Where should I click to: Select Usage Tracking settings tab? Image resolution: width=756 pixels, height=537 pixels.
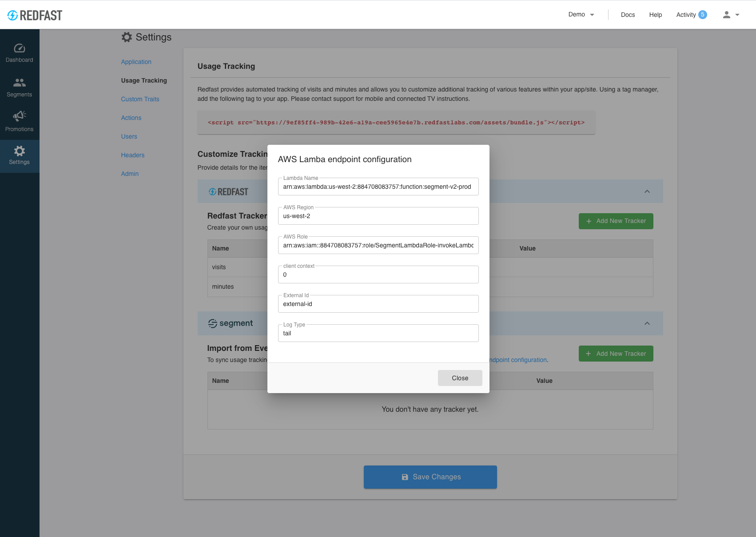144,80
